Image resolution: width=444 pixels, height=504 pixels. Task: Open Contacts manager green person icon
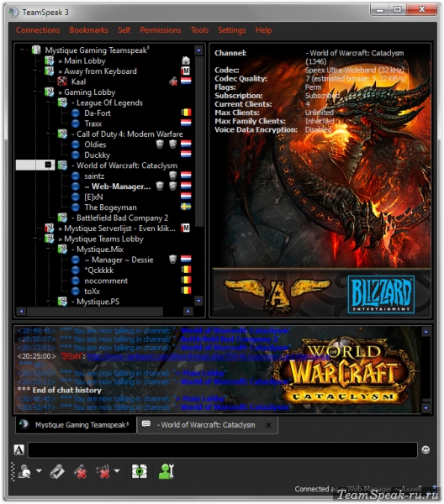point(166,471)
